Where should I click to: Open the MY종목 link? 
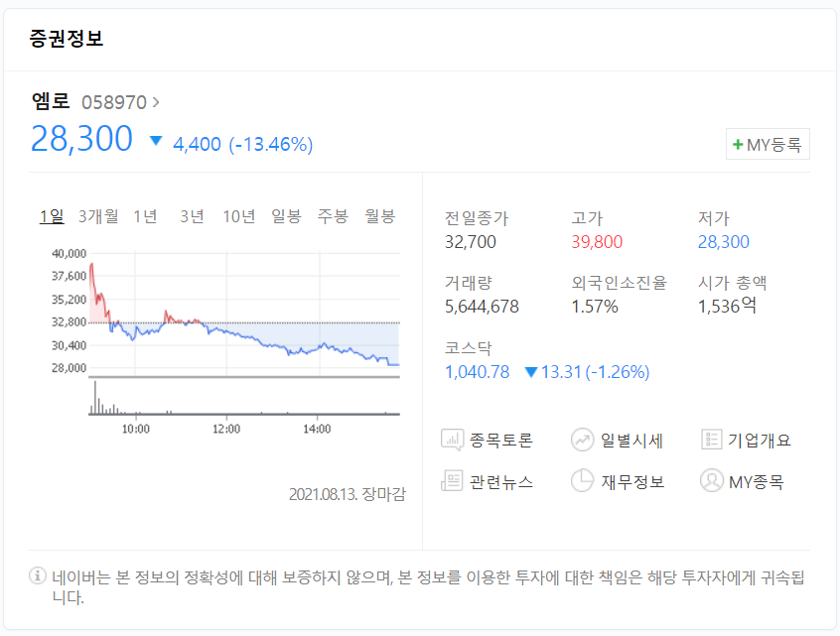756,481
